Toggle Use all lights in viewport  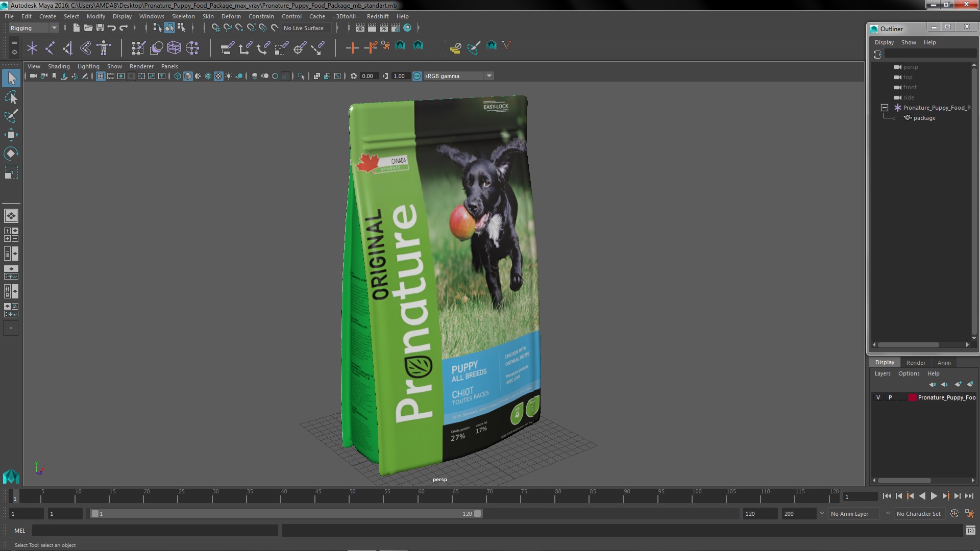(x=229, y=76)
